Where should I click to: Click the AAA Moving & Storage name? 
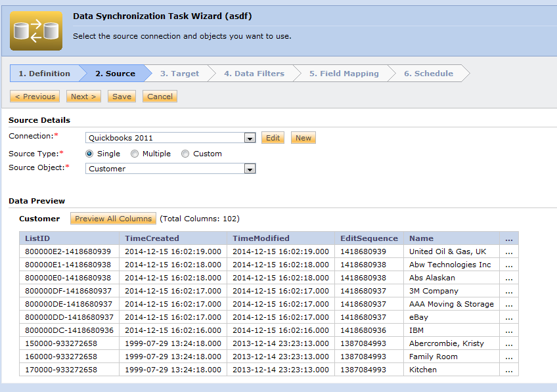tap(451, 304)
